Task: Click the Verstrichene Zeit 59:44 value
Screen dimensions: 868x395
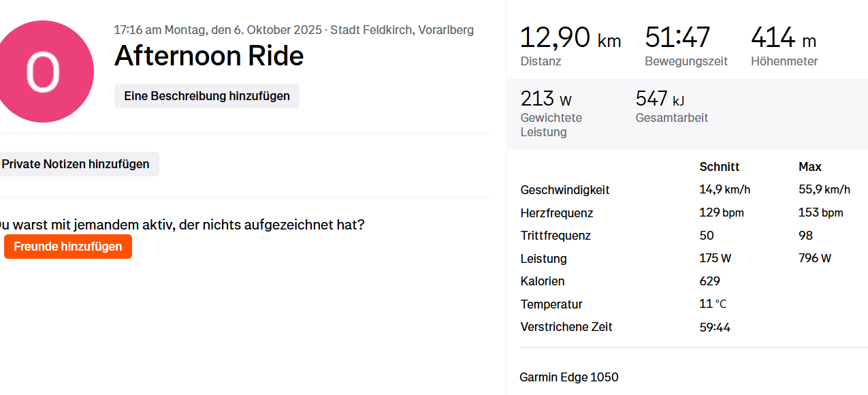Action: 715,328
